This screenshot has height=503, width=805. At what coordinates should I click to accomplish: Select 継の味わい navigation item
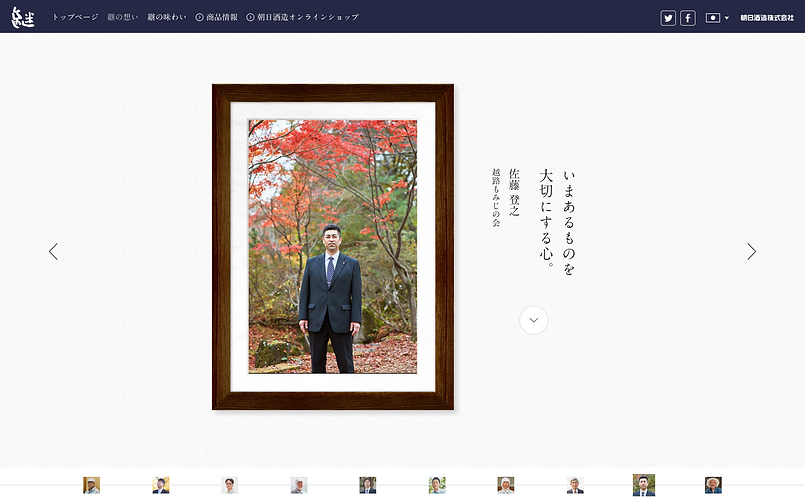pyautogui.click(x=167, y=17)
